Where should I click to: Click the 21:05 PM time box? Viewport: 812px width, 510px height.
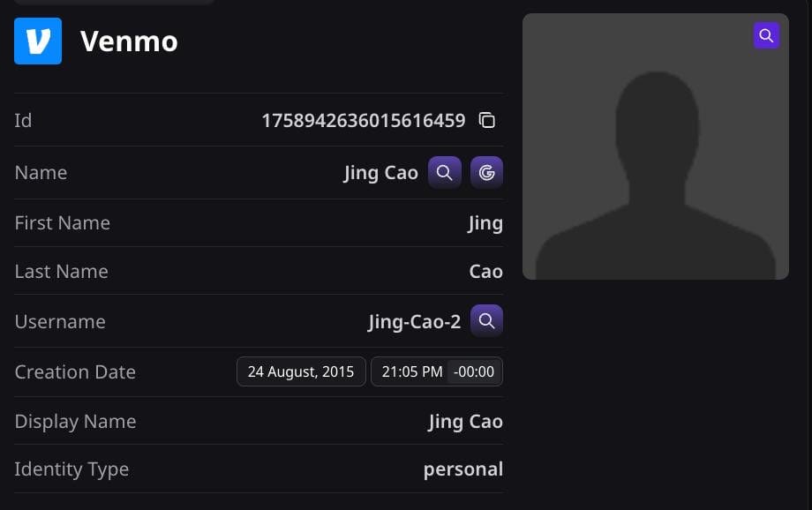click(411, 371)
